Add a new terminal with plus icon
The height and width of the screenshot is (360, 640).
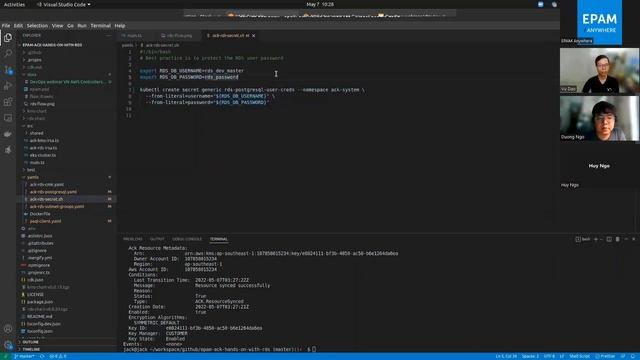click(596, 239)
